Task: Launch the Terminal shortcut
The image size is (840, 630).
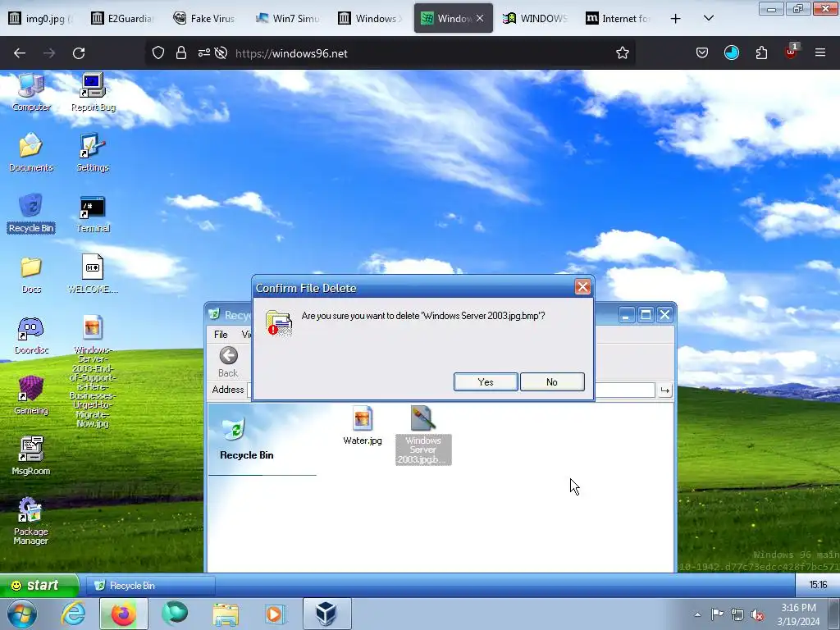Action: click(x=93, y=212)
